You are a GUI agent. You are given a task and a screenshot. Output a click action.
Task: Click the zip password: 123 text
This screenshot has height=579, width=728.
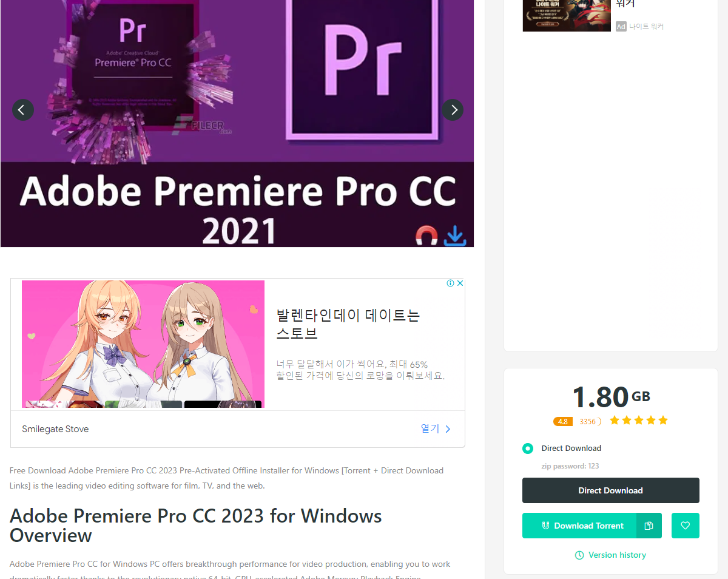(570, 466)
